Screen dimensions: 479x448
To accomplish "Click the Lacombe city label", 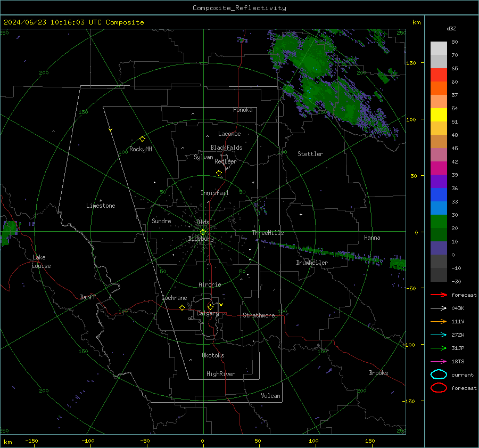I will (229, 134).
